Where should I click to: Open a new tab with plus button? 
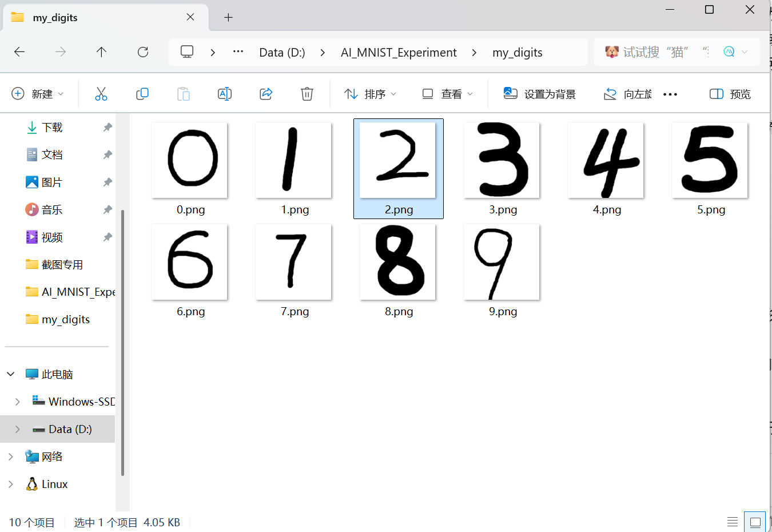coord(228,18)
